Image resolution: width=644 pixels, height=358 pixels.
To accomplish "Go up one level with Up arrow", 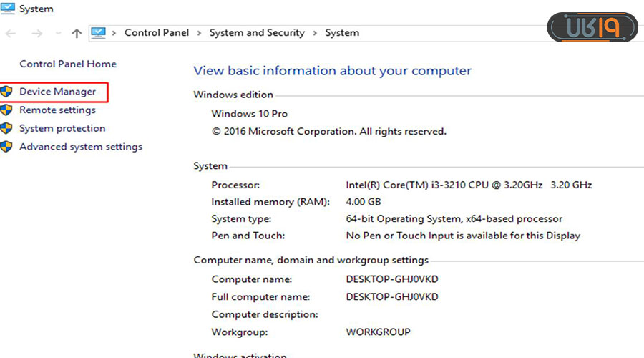I will 77,34.
